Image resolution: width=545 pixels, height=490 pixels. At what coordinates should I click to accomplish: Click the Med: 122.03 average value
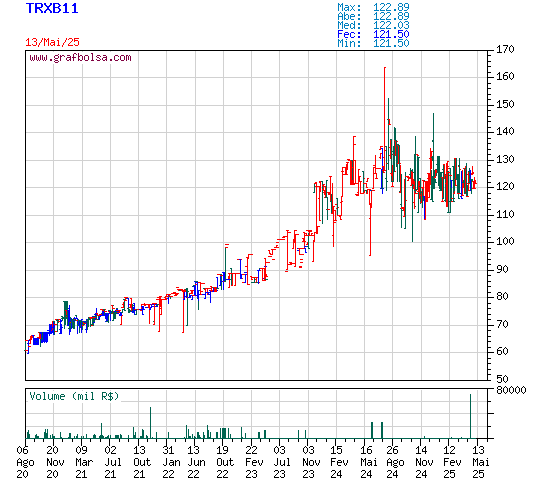[x=373, y=25]
